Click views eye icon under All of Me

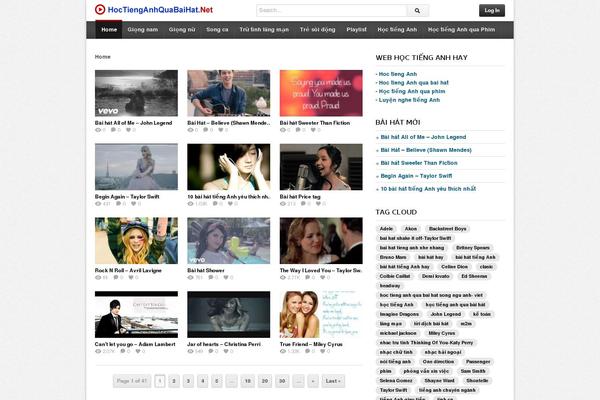[98, 130]
